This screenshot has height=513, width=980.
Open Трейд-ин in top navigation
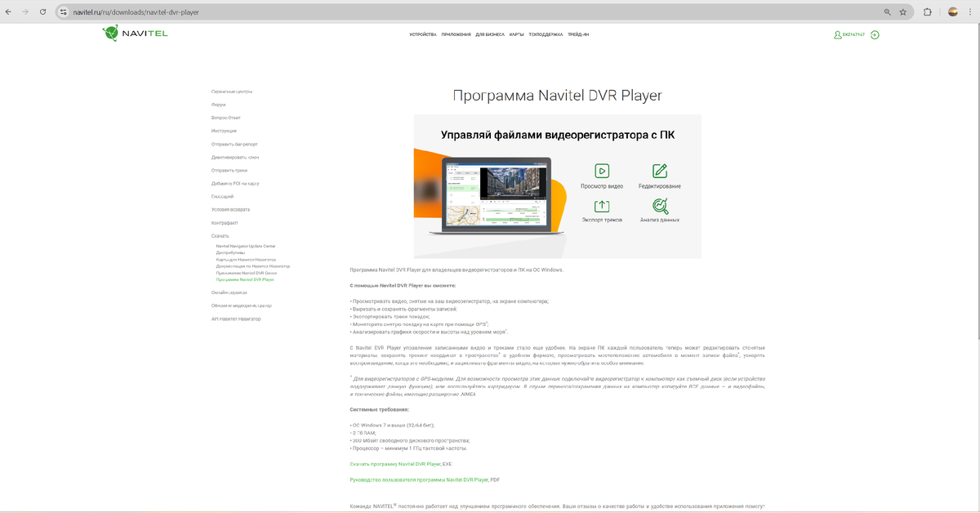578,35
